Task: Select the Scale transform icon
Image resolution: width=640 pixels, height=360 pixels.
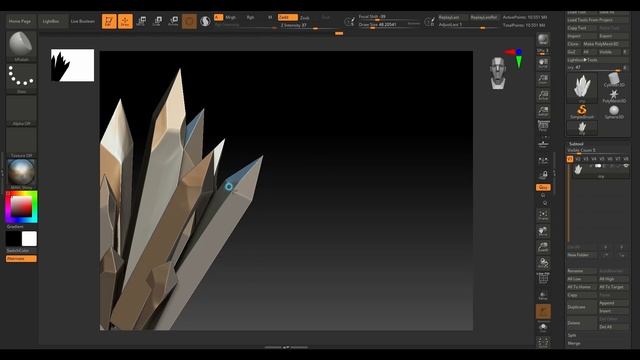Action: click(x=157, y=21)
